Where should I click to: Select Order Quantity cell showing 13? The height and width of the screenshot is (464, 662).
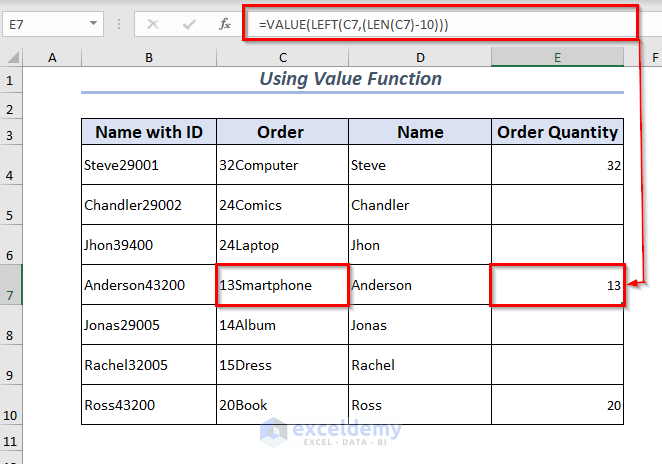[557, 285]
